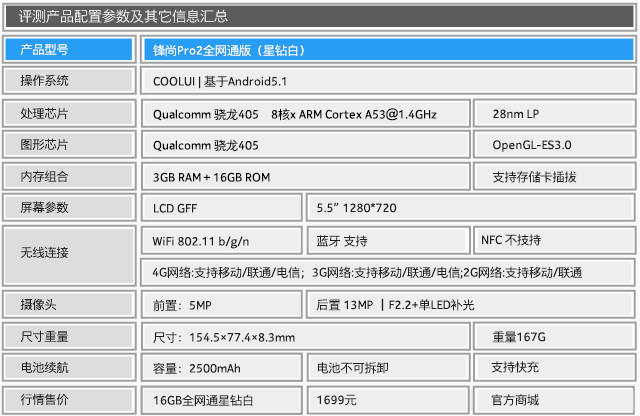
Task: Click the 图形芯片 row label
Action: (69, 145)
